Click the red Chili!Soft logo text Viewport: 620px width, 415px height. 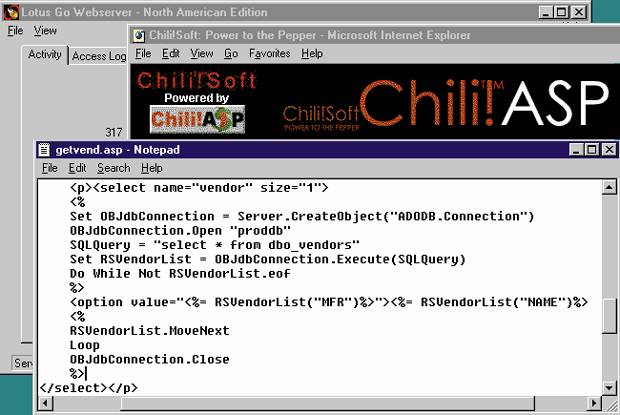click(197, 81)
